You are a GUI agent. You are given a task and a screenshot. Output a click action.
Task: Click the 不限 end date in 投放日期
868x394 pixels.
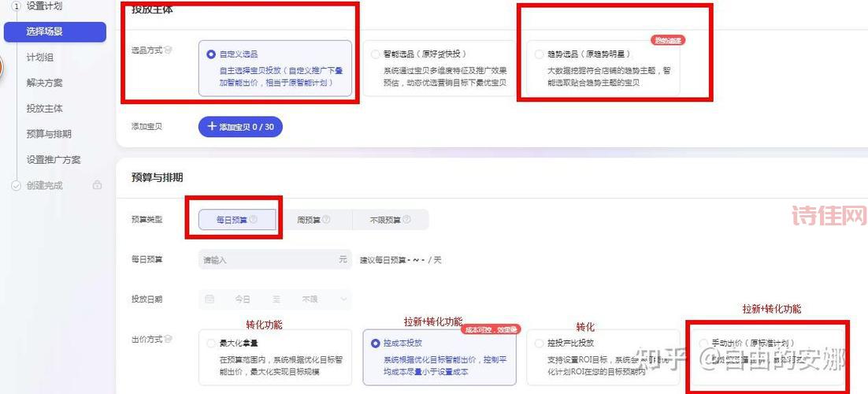(x=310, y=299)
